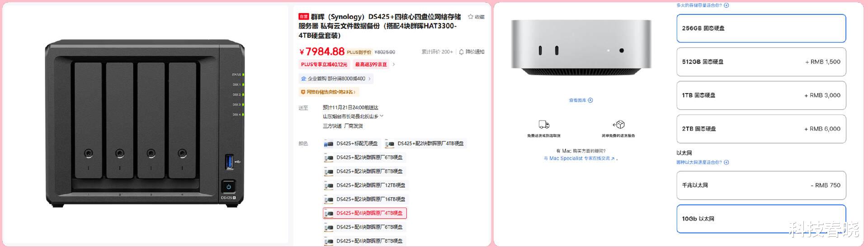Click the enterprise purchase (企业首购) icon
The image size is (868, 249).
303,79
